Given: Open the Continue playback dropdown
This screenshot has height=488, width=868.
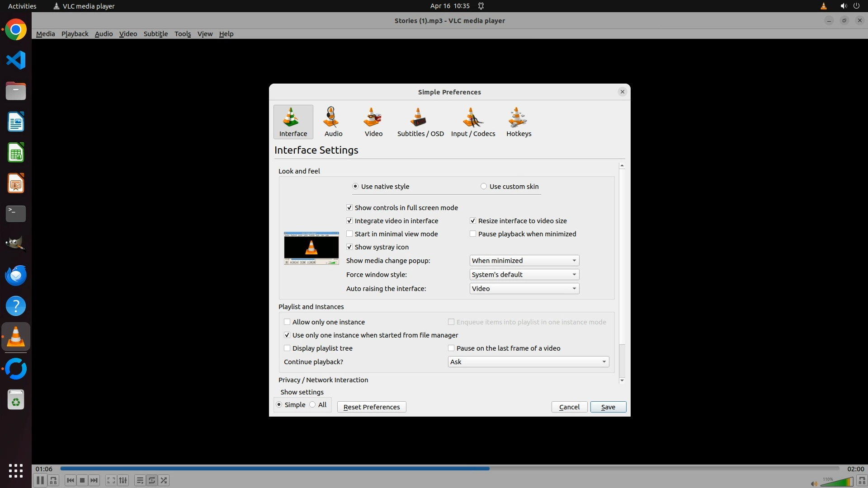Looking at the screenshot, I should point(528,362).
